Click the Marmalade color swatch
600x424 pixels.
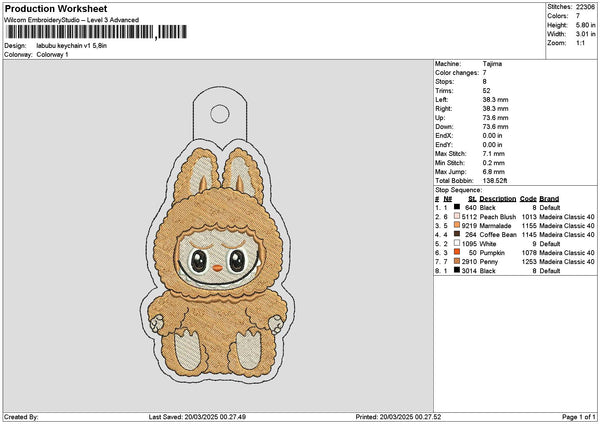point(457,225)
